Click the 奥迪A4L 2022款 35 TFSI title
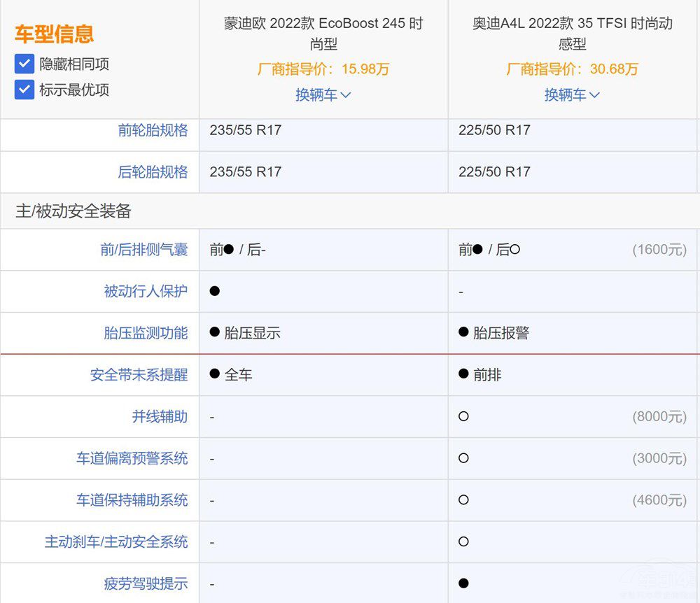The image size is (700, 603). (572, 34)
